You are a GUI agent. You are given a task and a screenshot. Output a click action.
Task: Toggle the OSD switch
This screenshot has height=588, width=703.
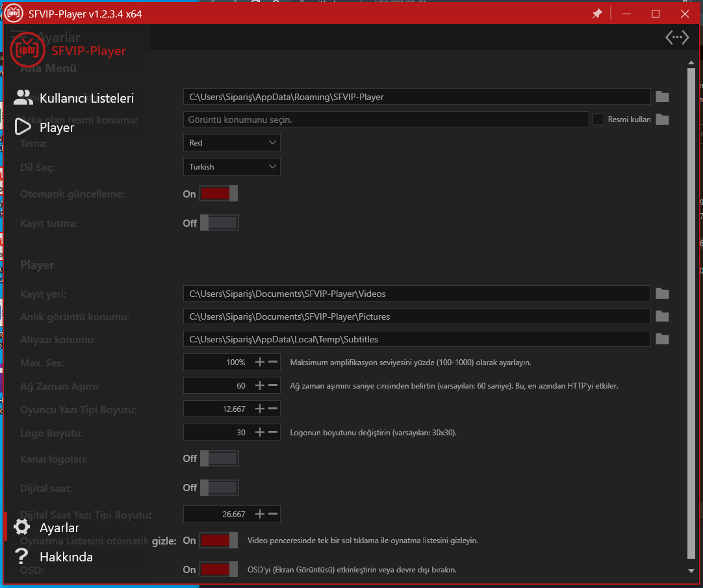(218, 570)
